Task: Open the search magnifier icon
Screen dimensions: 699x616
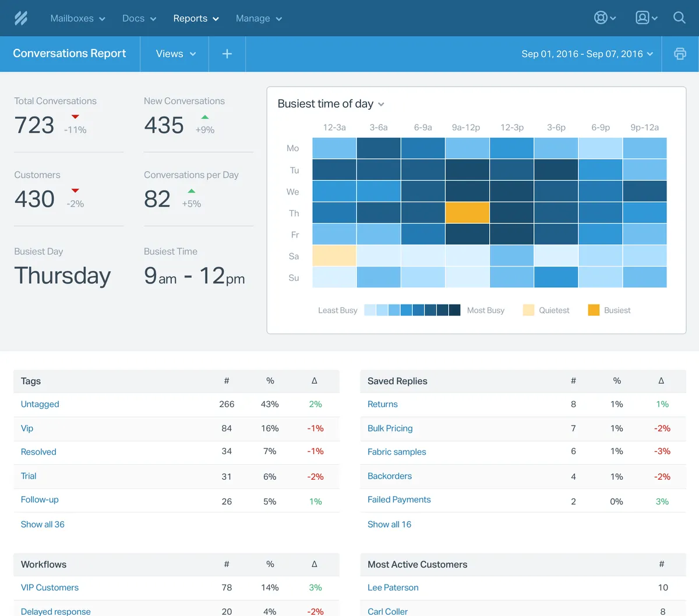Action: coord(679,18)
